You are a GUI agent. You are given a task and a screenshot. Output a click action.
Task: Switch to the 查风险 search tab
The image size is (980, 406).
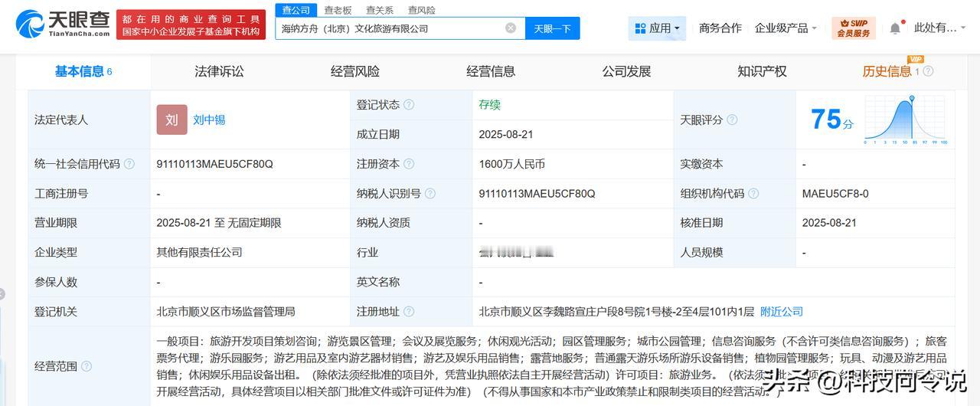[422, 10]
